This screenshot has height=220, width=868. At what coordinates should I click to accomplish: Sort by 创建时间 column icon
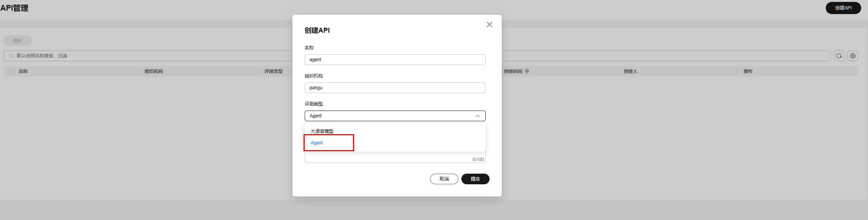527,71
